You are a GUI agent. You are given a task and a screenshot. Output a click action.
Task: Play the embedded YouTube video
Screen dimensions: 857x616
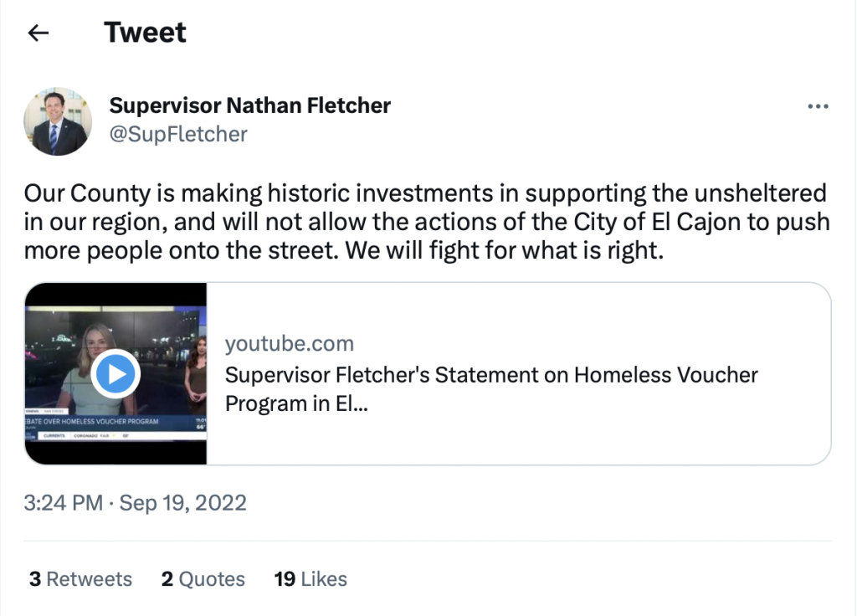pyautogui.click(x=115, y=374)
